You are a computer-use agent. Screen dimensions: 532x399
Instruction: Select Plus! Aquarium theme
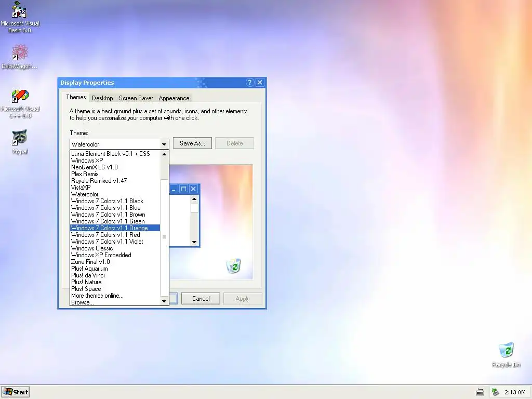[x=115, y=269]
